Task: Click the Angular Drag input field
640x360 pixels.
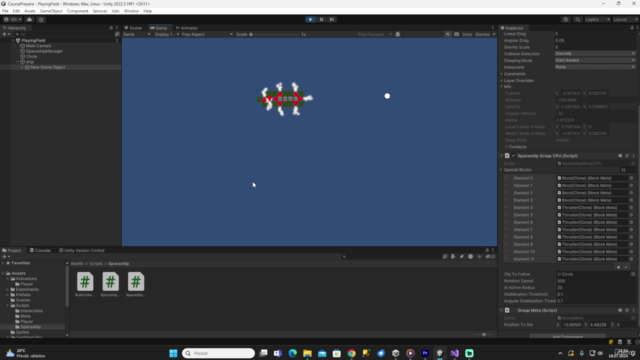Action: point(595,40)
